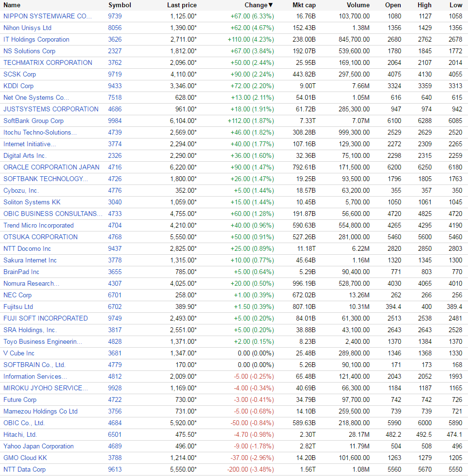This screenshot has height=476, width=468.
Task: Open Cybozu, Inc. link
Action: tap(21, 191)
